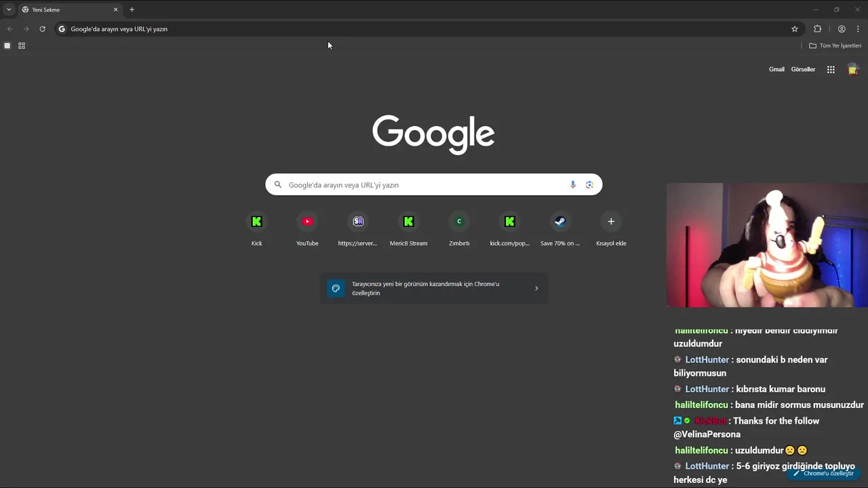Open the https://server... shortcut
Image resolution: width=868 pixels, height=488 pixels.
click(x=358, y=229)
